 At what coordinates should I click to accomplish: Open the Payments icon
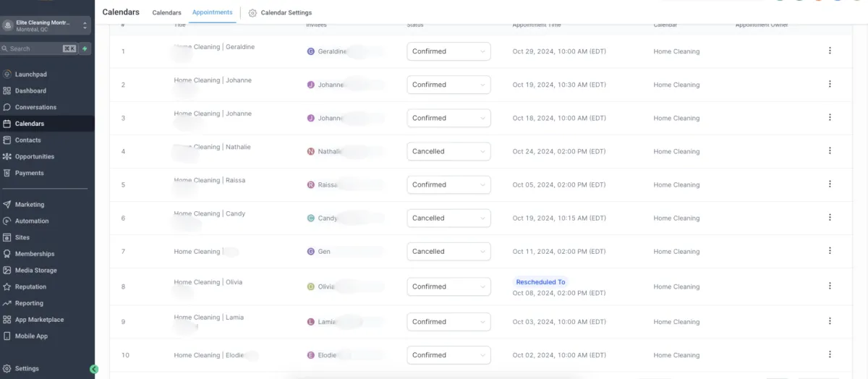click(7, 174)
